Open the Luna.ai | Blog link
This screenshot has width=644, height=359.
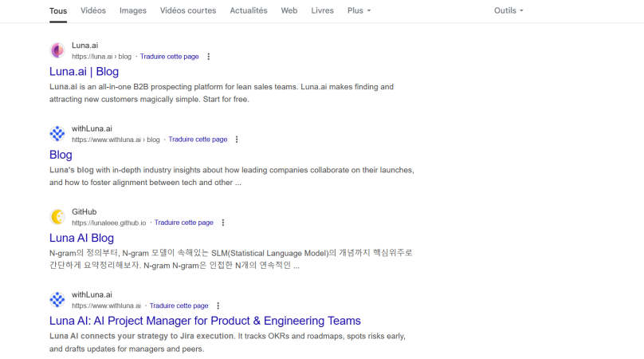(84, 72)
